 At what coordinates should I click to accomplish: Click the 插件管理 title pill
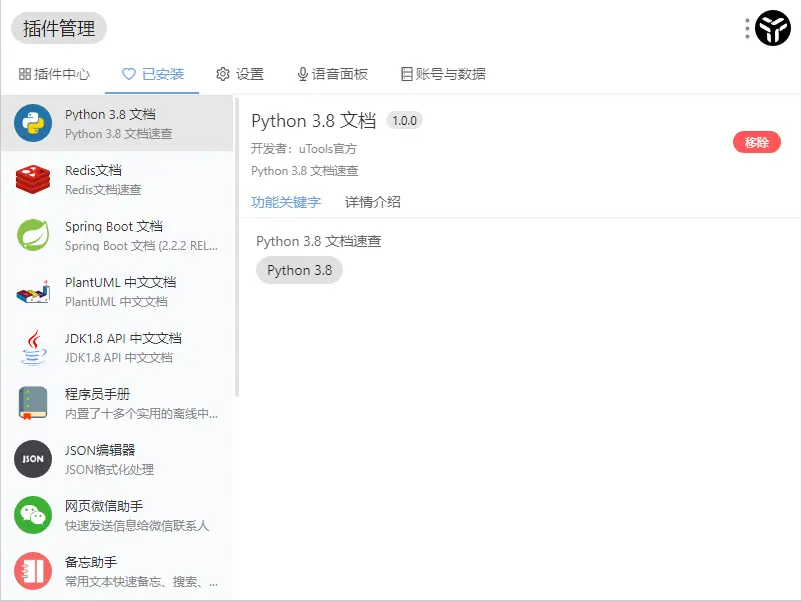tap(59, 28)
